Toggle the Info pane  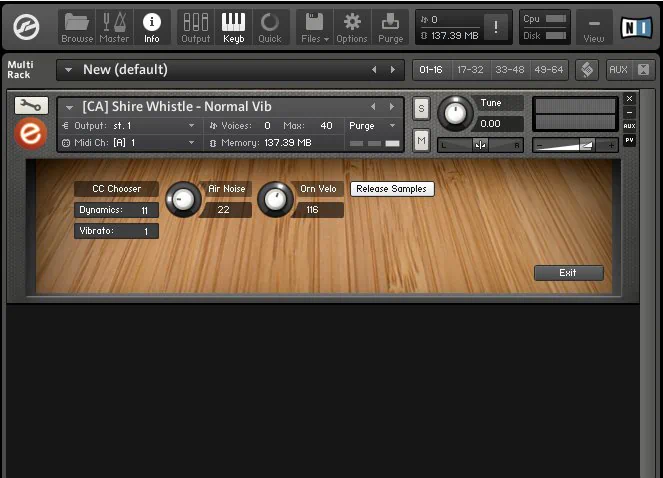coord(152,27)
